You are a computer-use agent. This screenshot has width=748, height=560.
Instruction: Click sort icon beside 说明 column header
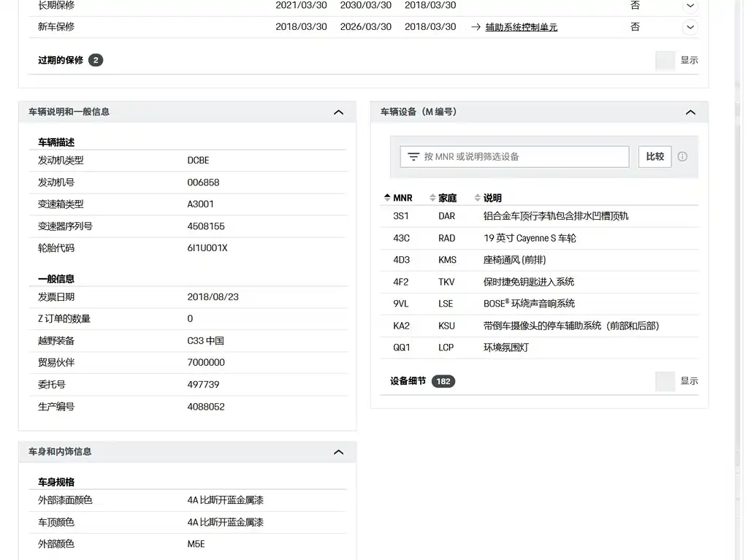coord(478,198)
